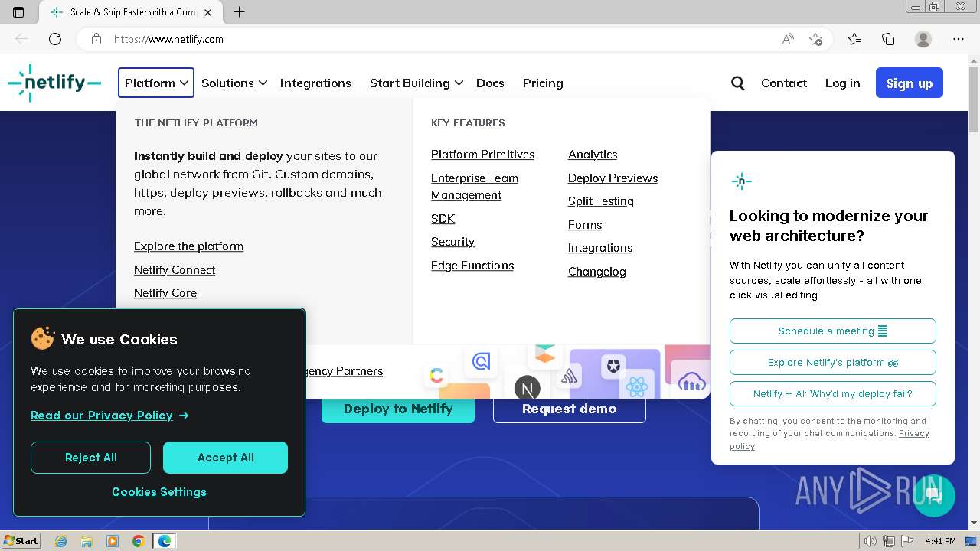
Task: Reject all cookies
Action: tap(90, 458)
